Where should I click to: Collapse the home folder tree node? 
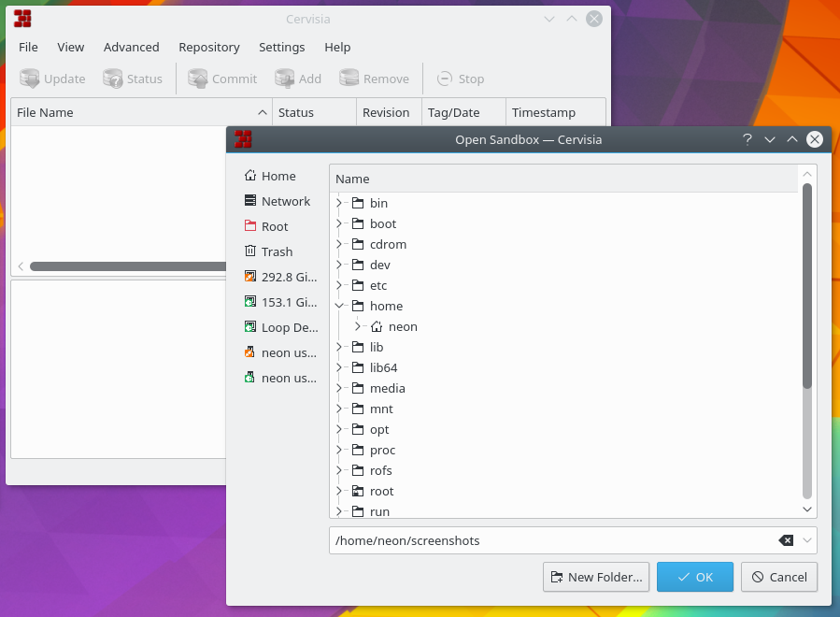339,306
